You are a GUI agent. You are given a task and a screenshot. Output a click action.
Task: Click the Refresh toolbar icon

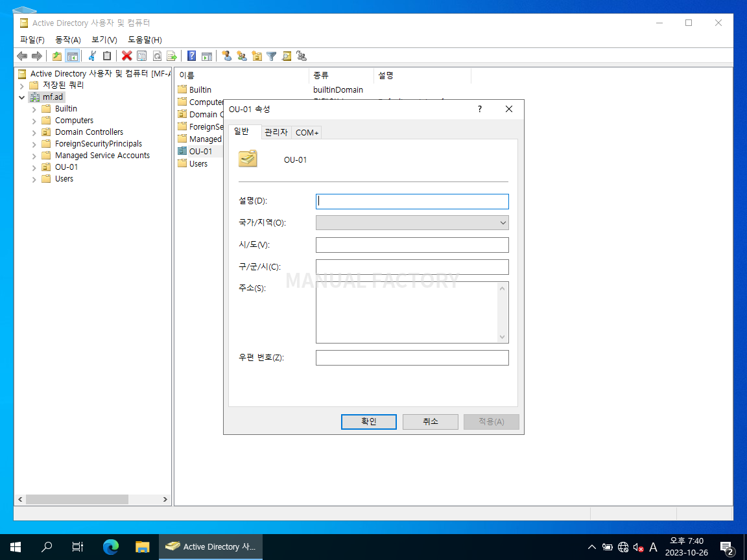(157, 56)
